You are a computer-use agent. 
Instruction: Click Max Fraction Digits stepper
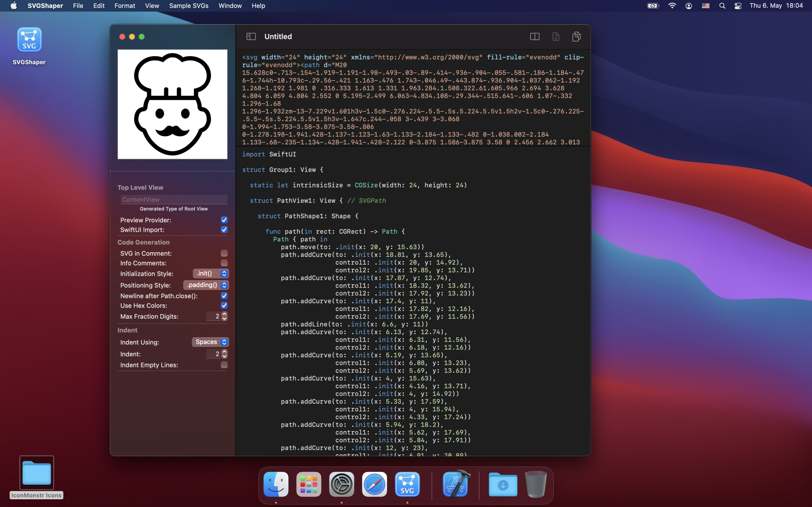[x=225, y=316]
